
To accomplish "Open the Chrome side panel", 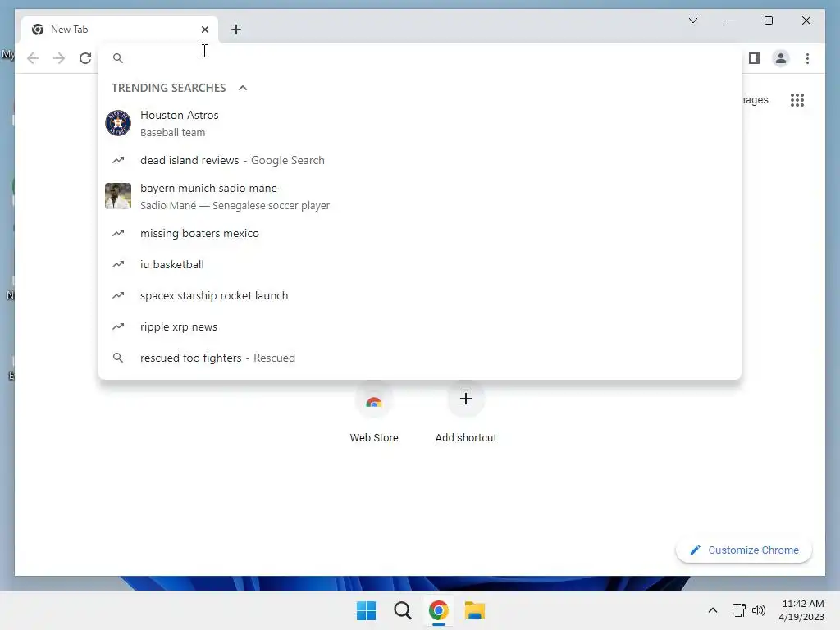I will click(755, 58).
